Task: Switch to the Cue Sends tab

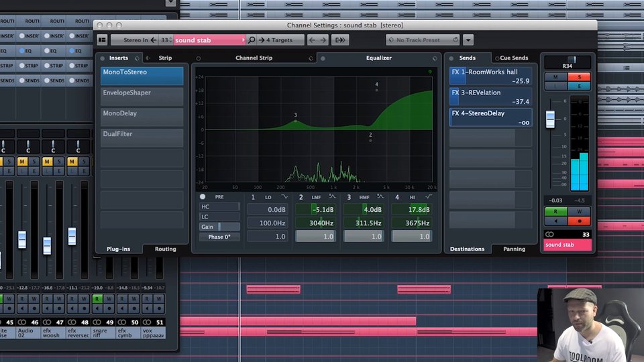Action: 514,58
